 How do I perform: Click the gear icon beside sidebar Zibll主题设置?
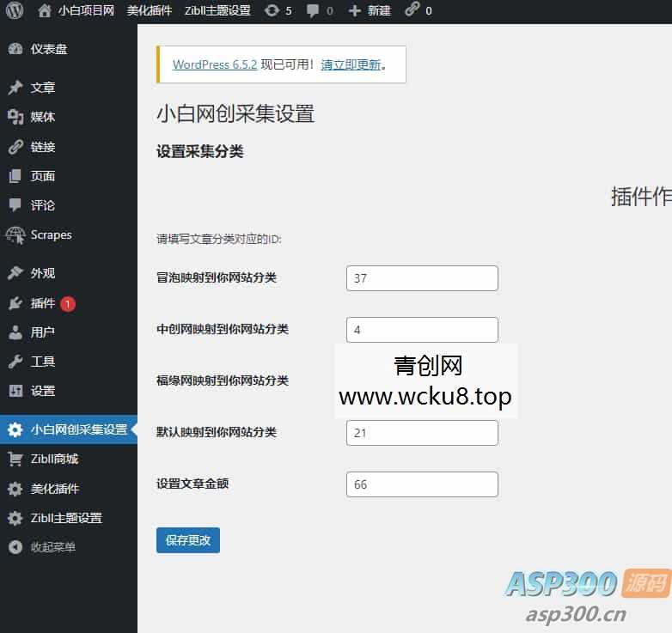(15, 518)
